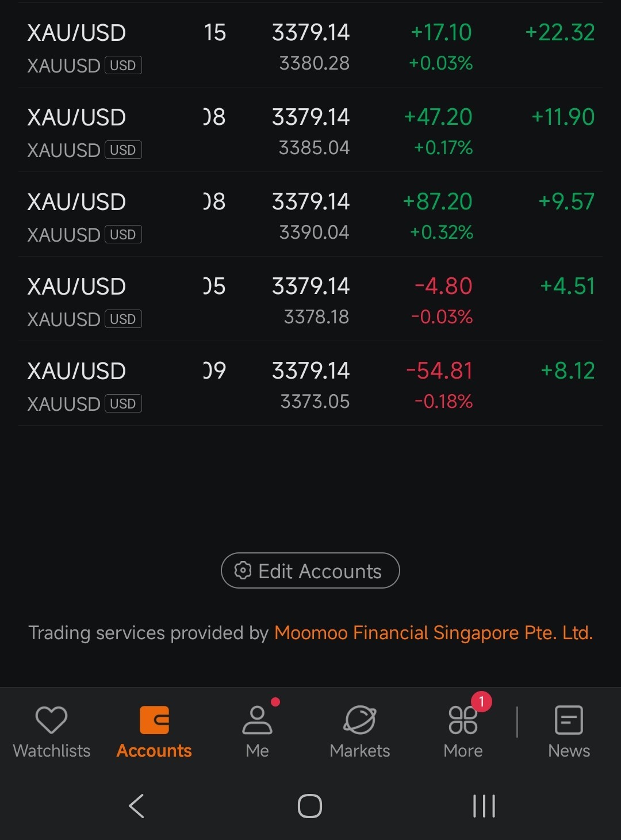
Task: Open XAU/USD position with +47.20 profit
Action: tap(310, 130)
